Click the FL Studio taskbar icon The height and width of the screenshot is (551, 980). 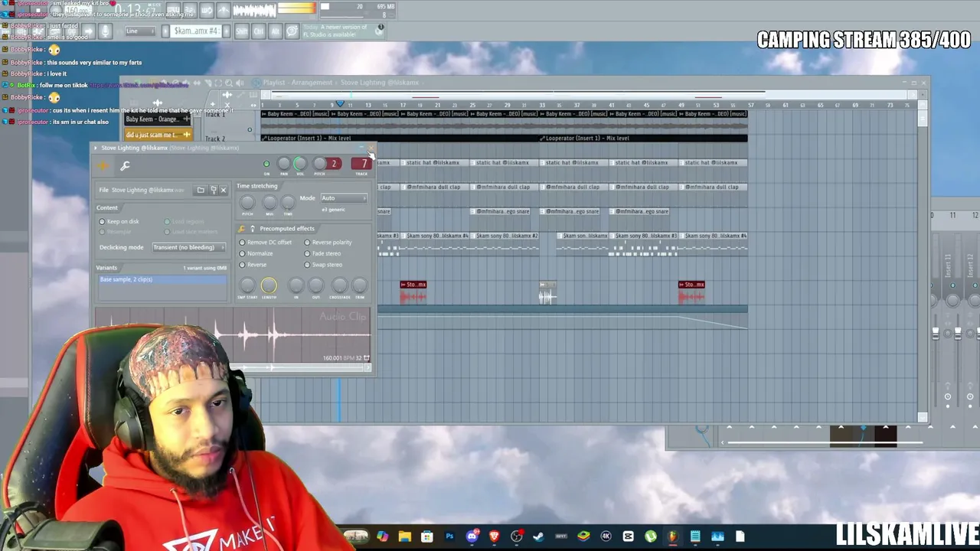click(x=673, y=536)
